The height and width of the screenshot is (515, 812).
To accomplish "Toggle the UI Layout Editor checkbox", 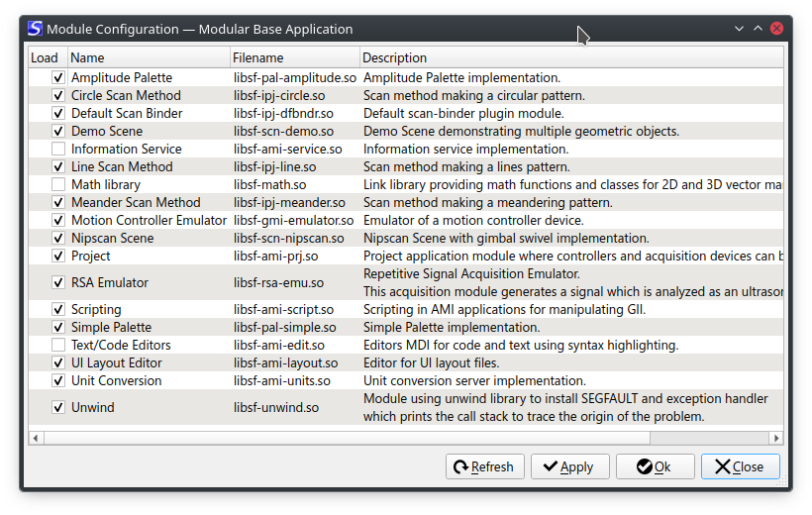I will [x=58, y=363].
